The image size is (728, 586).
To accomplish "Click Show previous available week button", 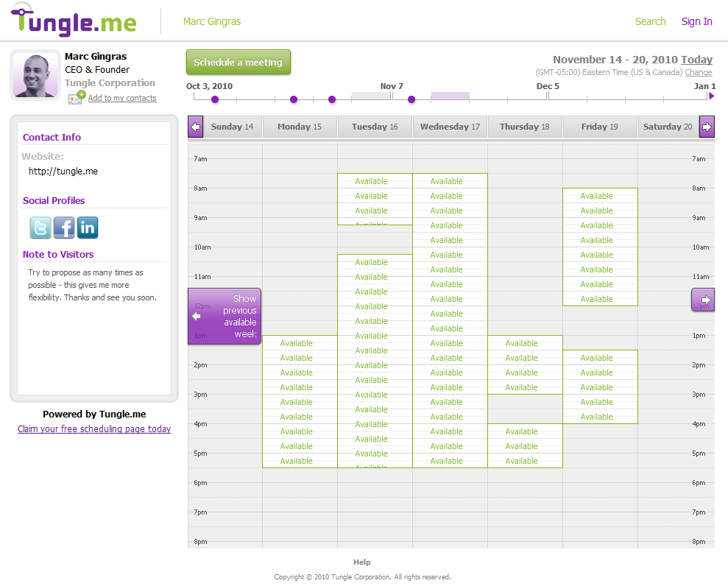I will (225, 317).
